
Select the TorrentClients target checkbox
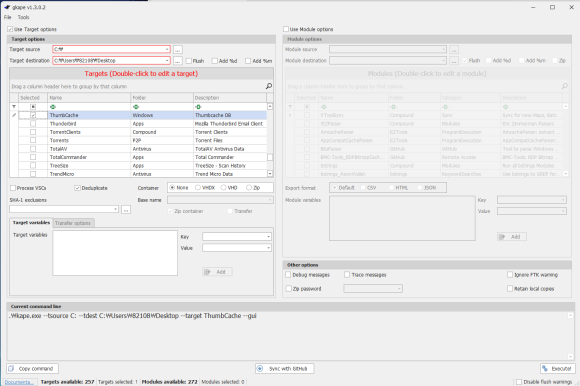tap(33, 132)
